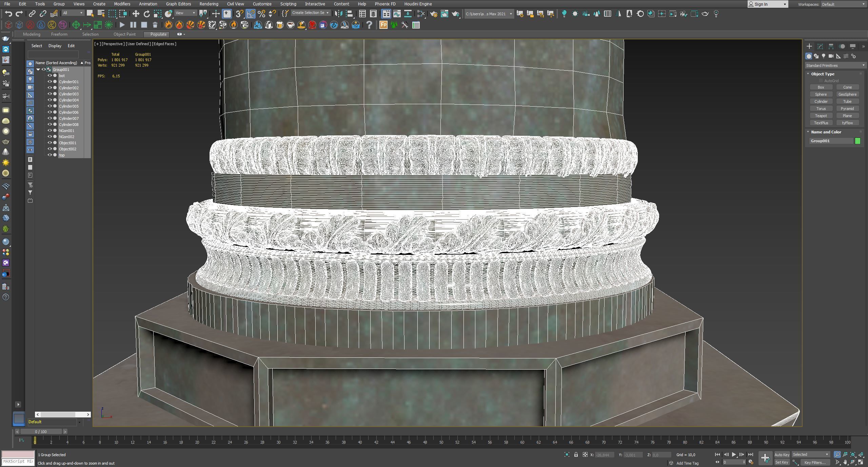Viewport: 868px width, 467px height.
Task: Switch to the Freeform ribbon tab
Action: [x=59, y=34]
